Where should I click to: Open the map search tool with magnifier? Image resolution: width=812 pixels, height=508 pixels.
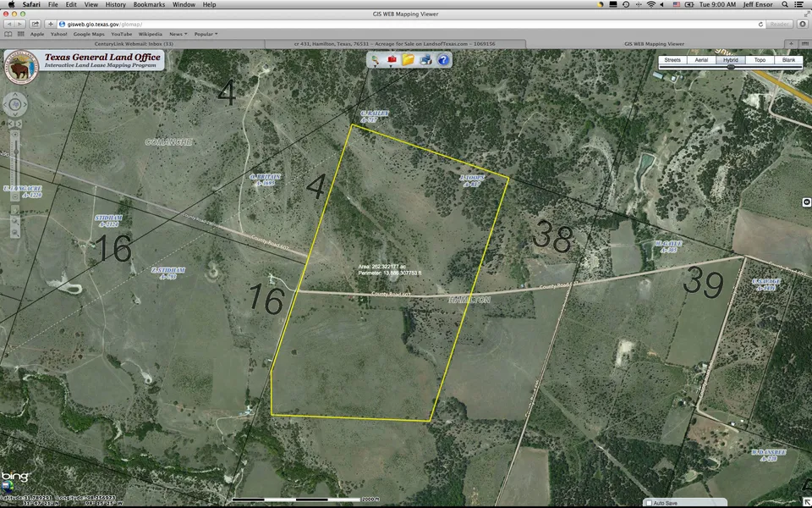coord(374,59)
